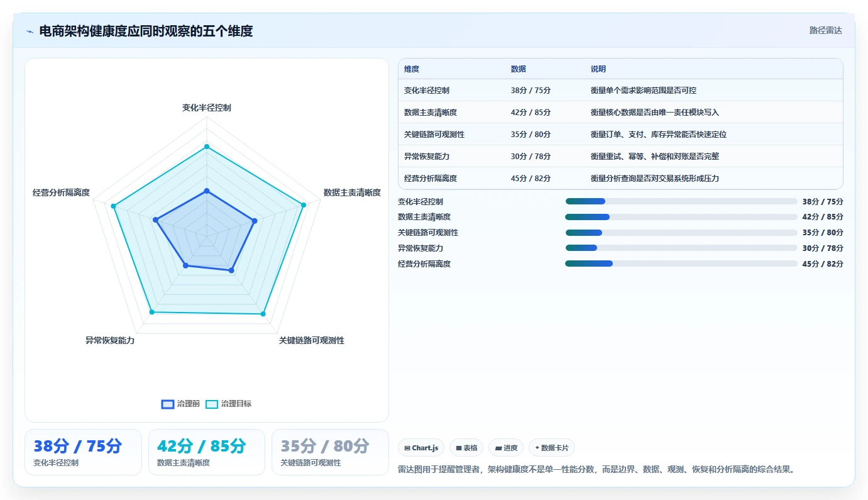Viewport: 868px width, 500px height.
Task: Click the 异常恢复能力 cell in the table
Action: pyautogui.click(x=427, y=157)
